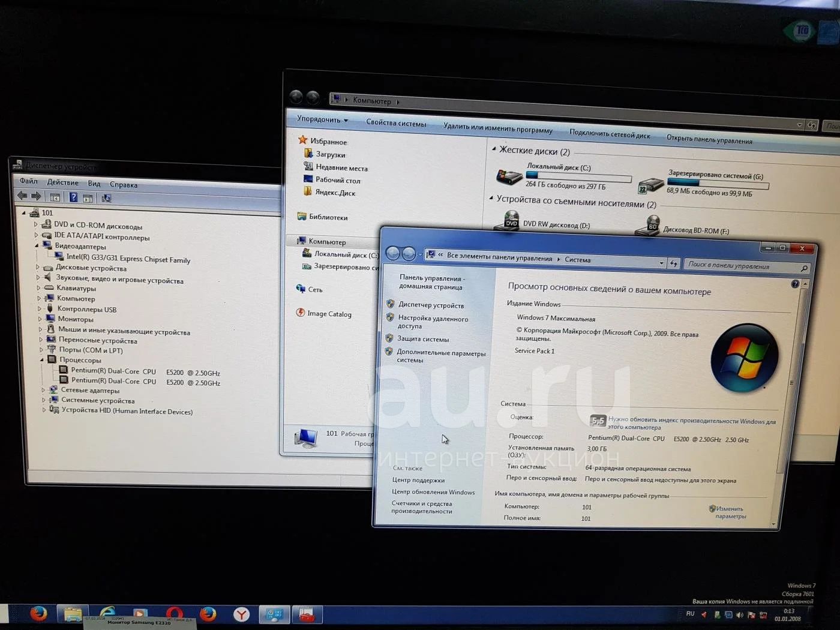Viewport: 840px width, 630px height.
Task: Select Системные устройства item
Action: (x=98, y=400)
